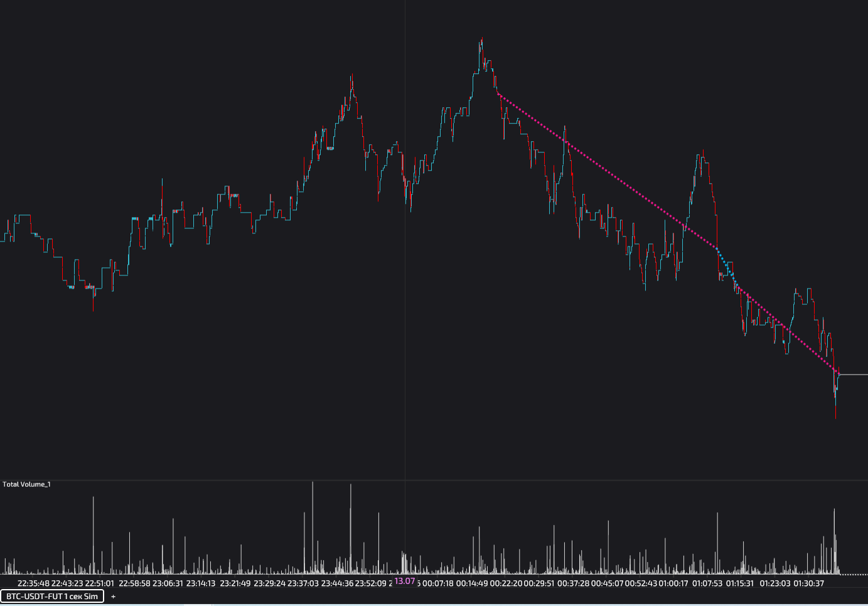The width and height of the screenshot is (868, 606).
Task: Click the 01:30:37 time axis label
Action: 808,583
